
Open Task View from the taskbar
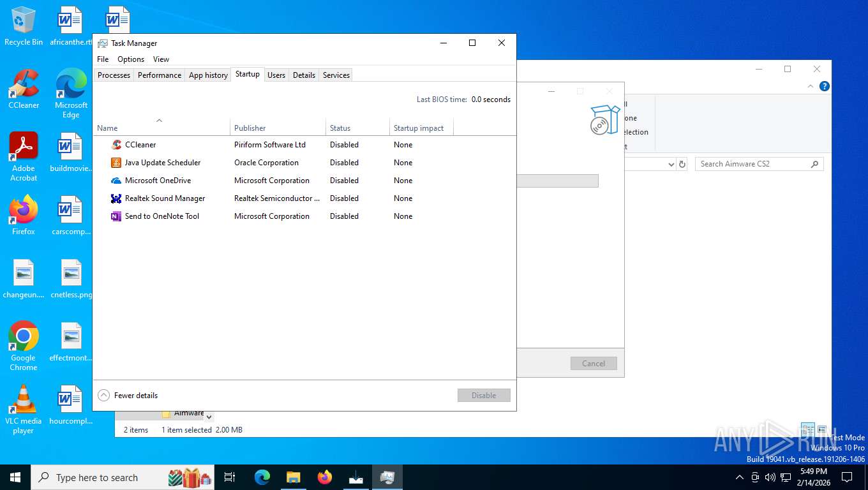pos(230,477)
